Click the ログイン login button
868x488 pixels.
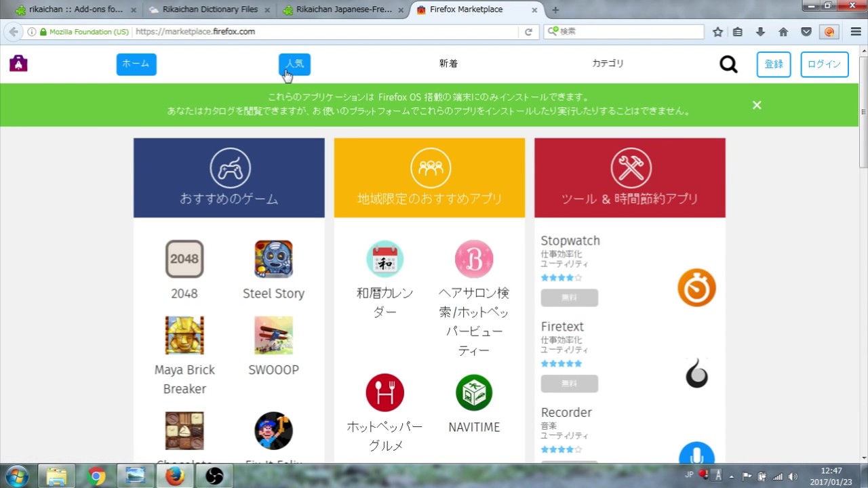point(825,64)
